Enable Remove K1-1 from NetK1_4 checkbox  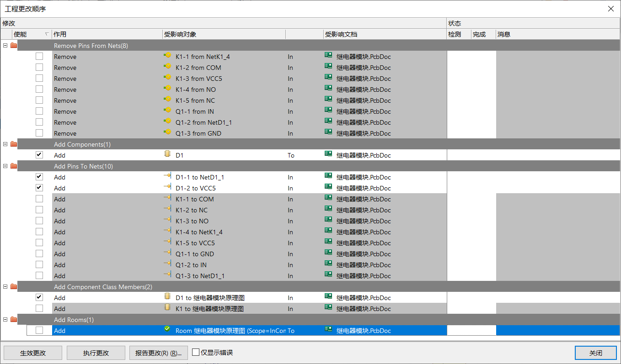[x=39, y=56]
